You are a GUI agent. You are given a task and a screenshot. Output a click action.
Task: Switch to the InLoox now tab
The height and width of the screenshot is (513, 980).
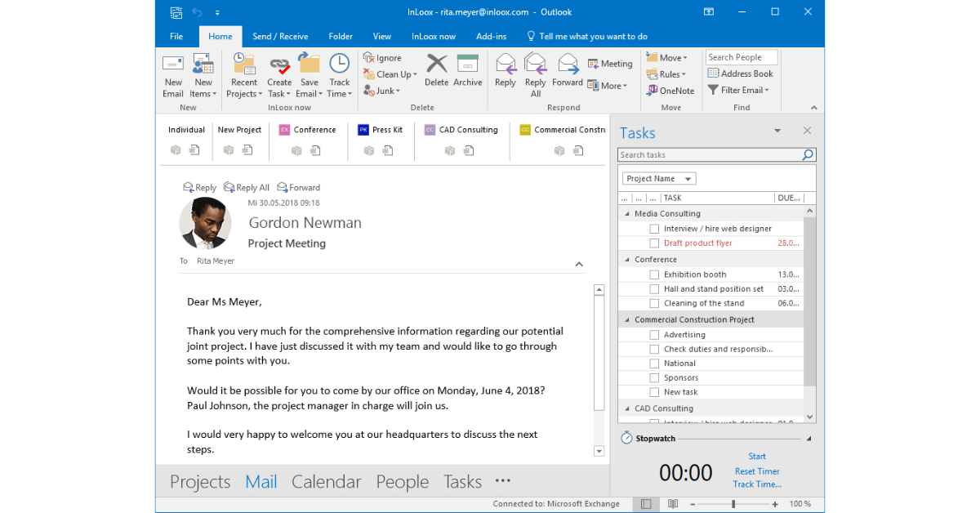(x=434, y=36)
